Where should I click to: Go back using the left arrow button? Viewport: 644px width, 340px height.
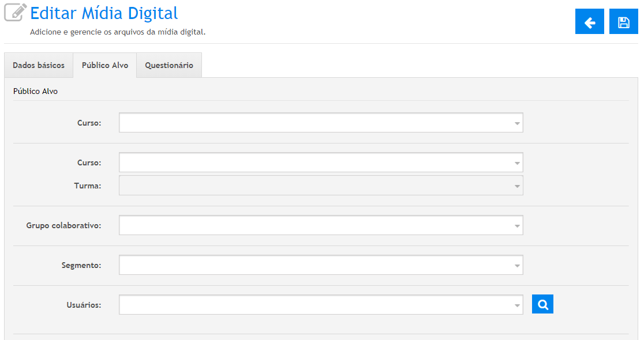(x=589, y=22)
